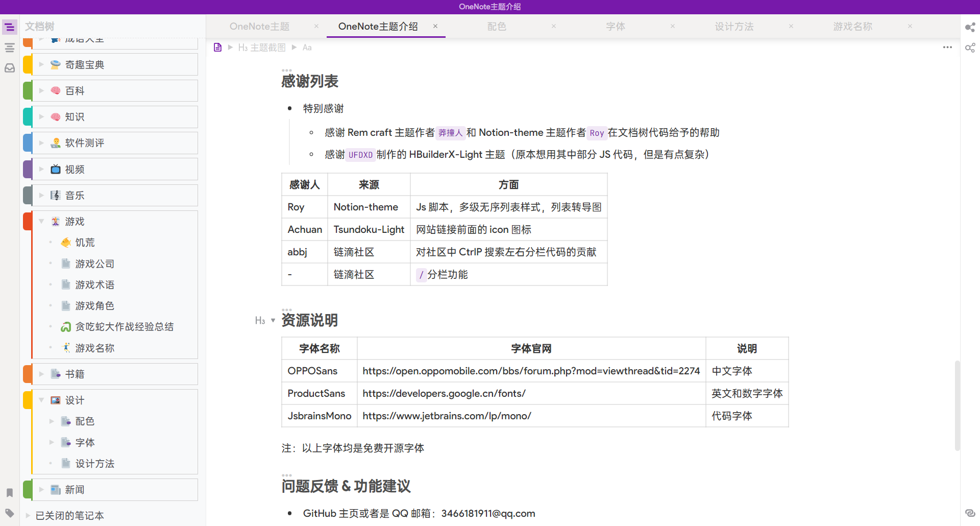Click the document icon in the breadcrumb
The width and height of the screenshot is (980, 526).
[218, 47]
